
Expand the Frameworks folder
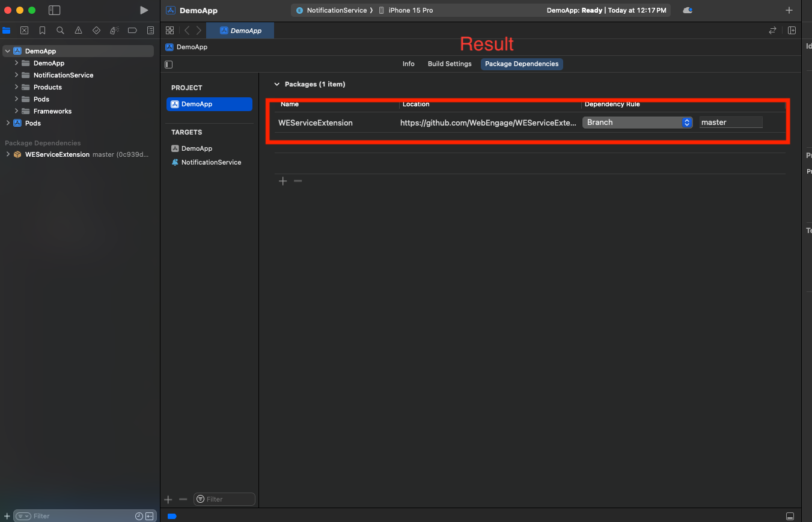point(17,111)
